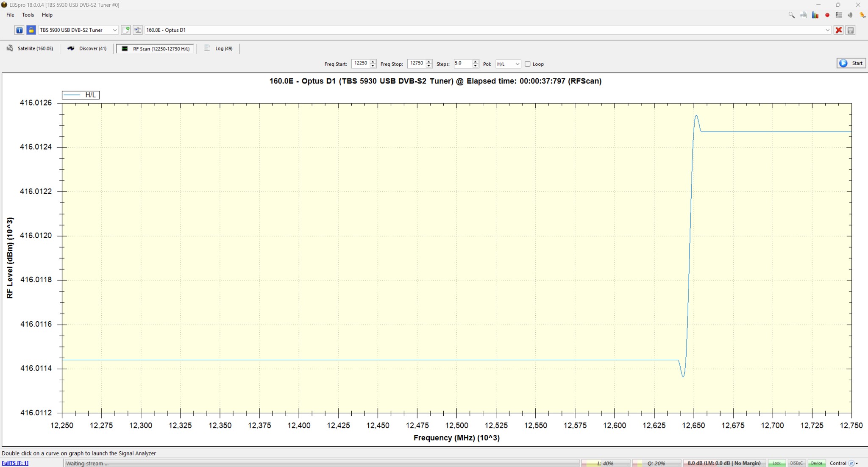The height and width of the screenshot is (467, 868).
Task: Toggle the Lock status indicator
Action: coord(776,463)
